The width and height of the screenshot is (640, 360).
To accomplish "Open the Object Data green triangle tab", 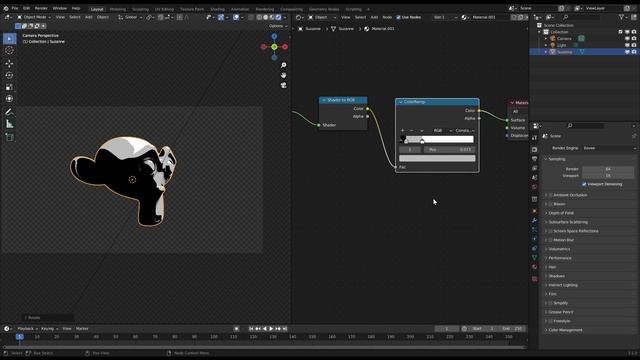I will tap(534, 258).
